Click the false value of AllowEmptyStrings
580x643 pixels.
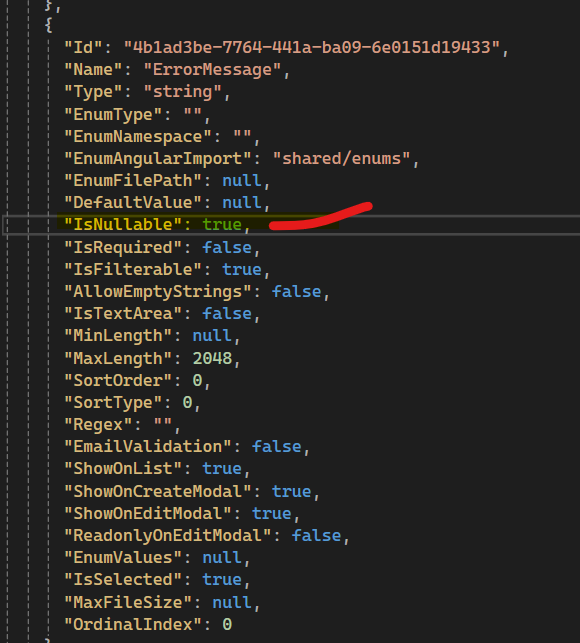tap(296, 292)
